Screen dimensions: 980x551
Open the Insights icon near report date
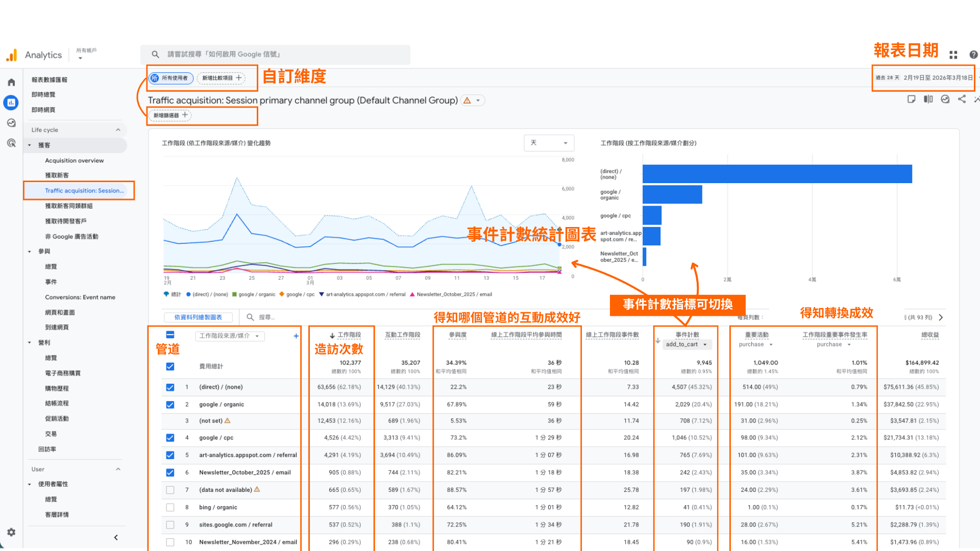click(945, 99)
